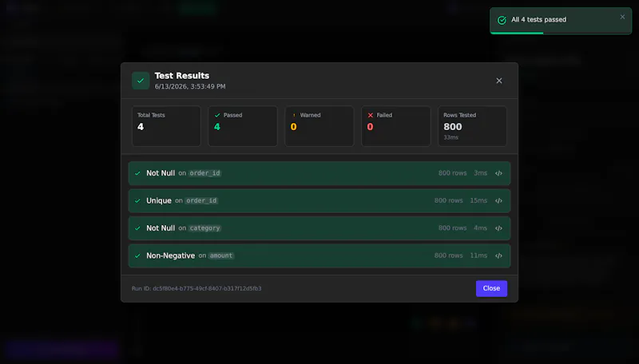This screenshot has width=639, height=364.
Task: Click the Failed summary card
Action: 396,126
